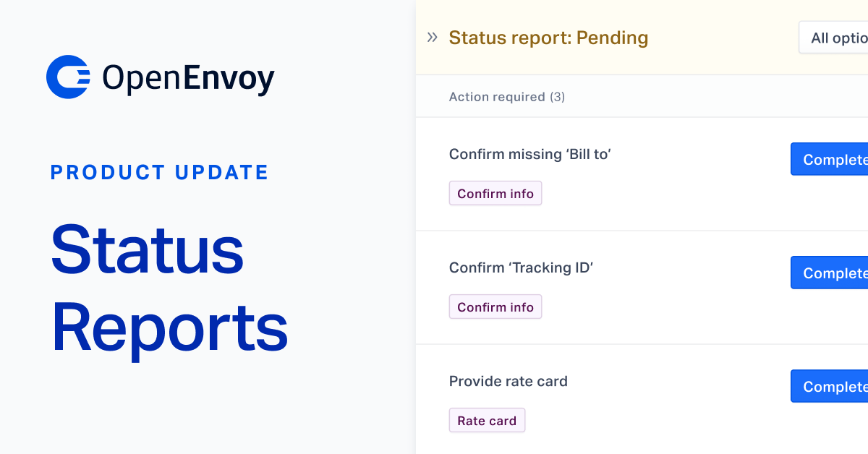
Task: Click Complete for 'Confirm Tracking ID'
Action: tap(832, 273)
